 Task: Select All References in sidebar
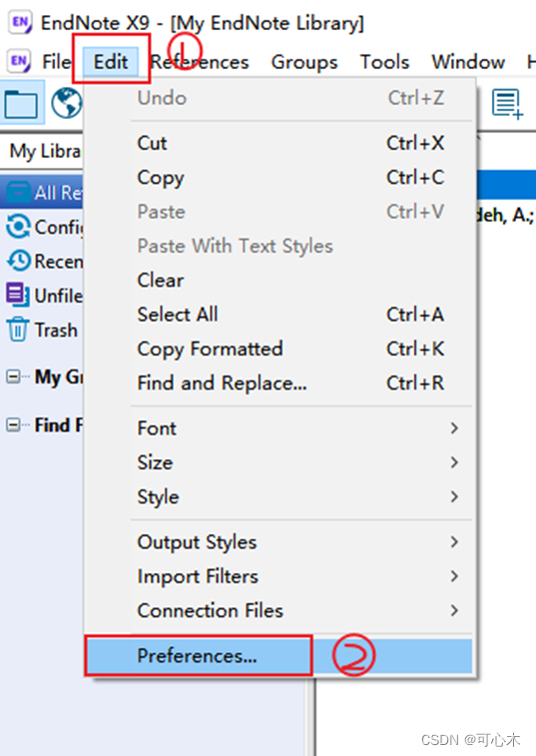coord(42,193)
